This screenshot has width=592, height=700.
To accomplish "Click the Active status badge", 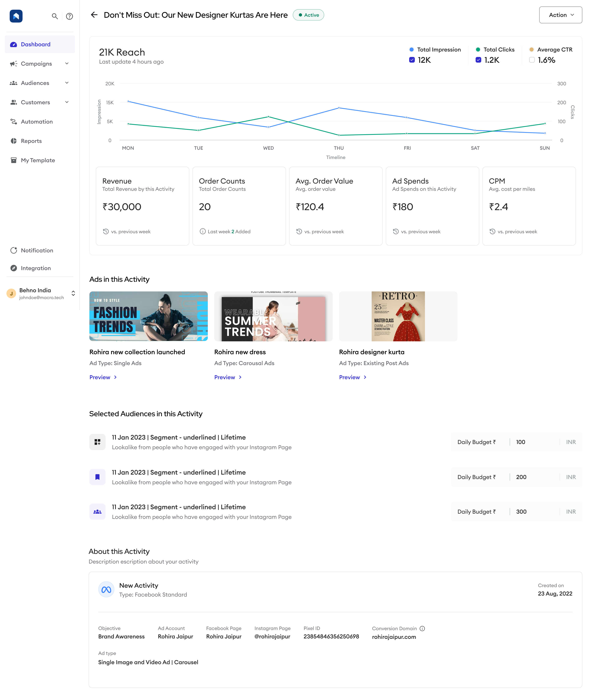I will point(308,15).
